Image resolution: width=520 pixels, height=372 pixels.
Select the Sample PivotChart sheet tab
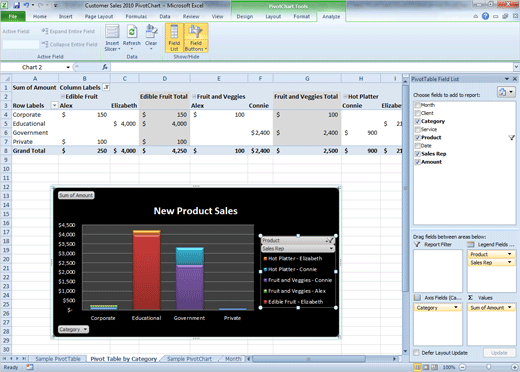pos(189,359)
